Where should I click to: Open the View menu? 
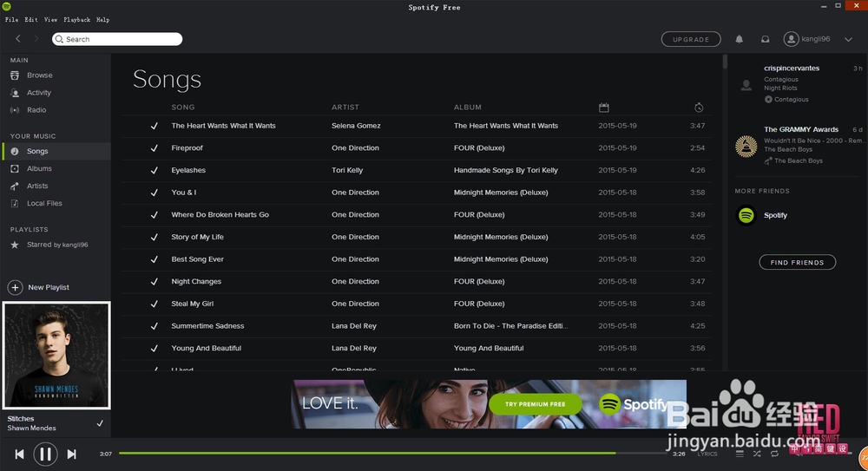pos(50,19)
